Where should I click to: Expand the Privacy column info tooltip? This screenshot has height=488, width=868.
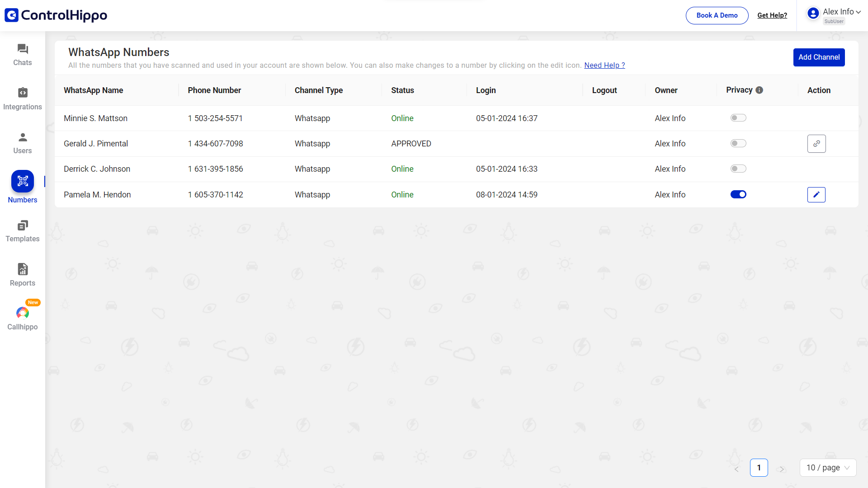759,90
